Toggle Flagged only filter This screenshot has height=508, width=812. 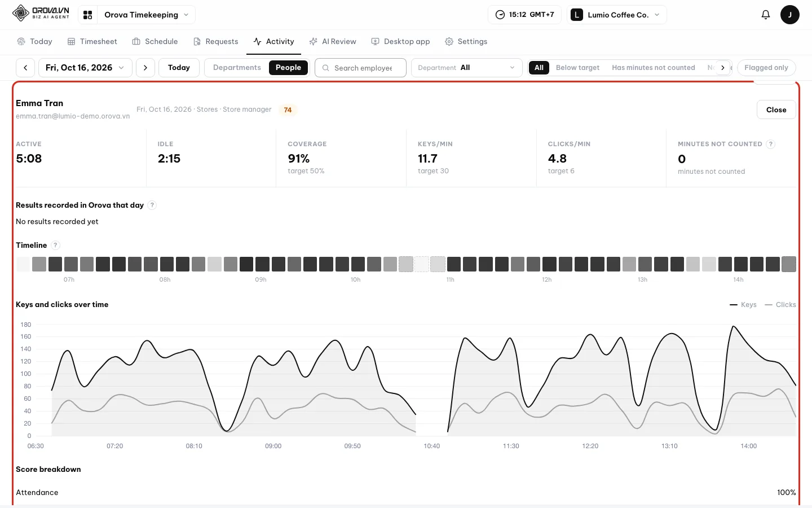pos(766,68)
